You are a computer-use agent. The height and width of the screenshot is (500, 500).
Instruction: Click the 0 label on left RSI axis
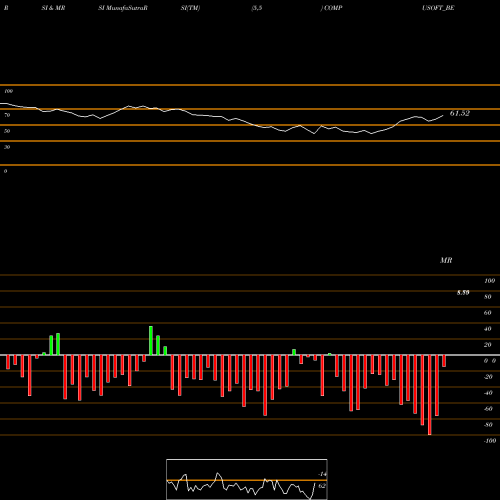coord(5,171)
